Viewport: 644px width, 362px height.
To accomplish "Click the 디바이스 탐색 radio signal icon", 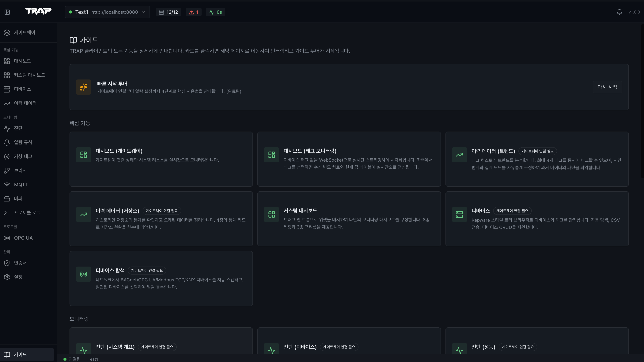I will [x=84, y=274].
